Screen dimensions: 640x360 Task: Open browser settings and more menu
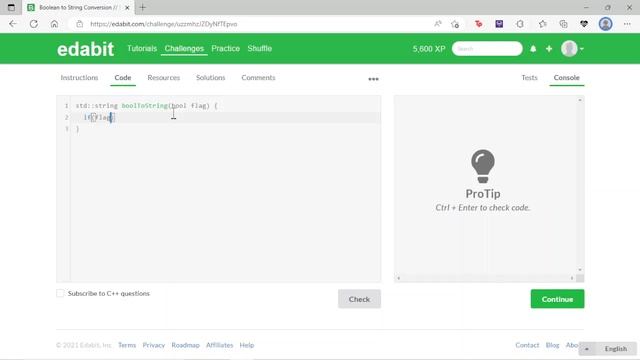coord(627,24)
